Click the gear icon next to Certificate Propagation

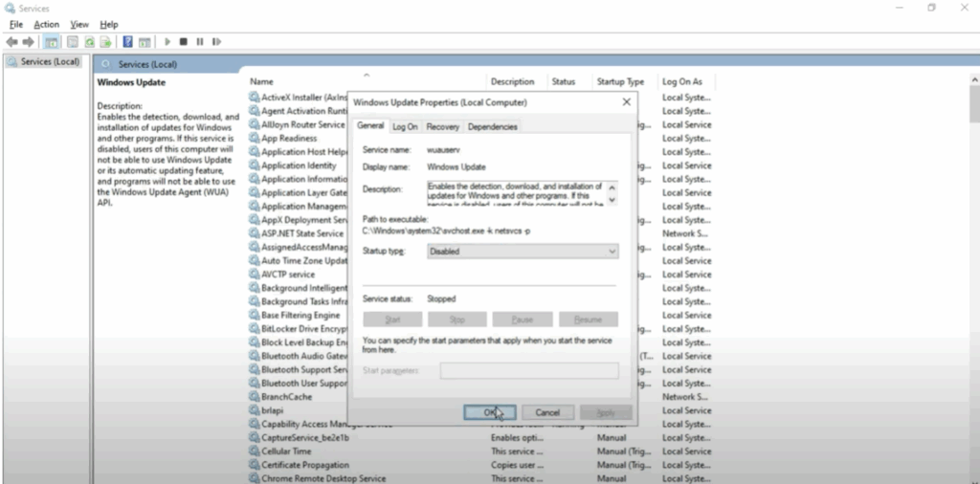(x=254, y=465)
